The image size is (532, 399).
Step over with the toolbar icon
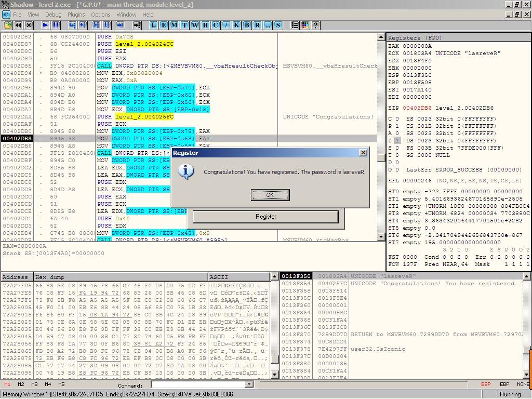coord(83,25)
